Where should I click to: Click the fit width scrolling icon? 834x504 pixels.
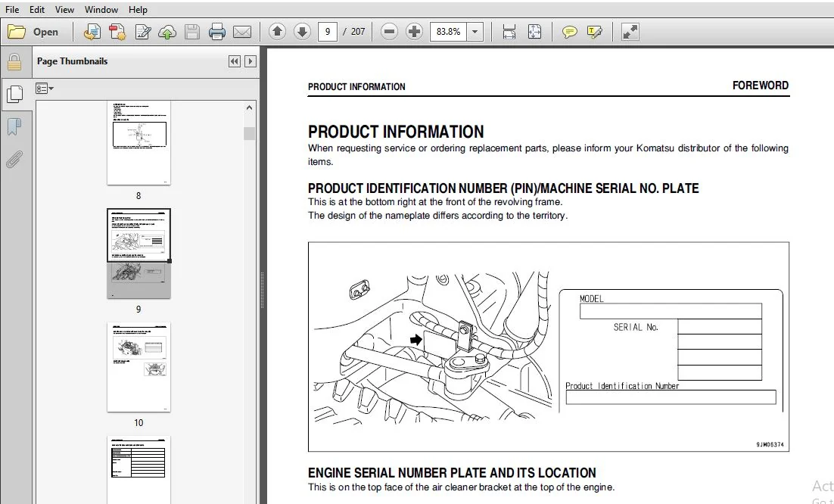pyautogui.click(x=509, y=32)
